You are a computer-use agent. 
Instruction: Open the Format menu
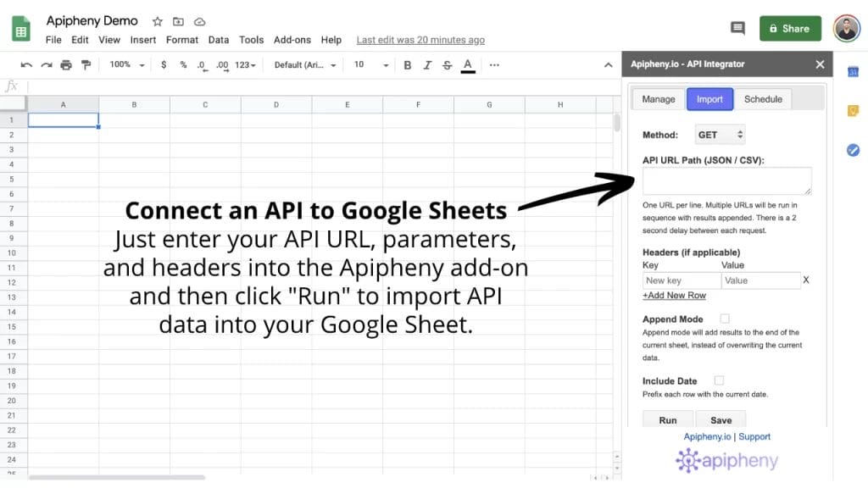click(182, 40)
